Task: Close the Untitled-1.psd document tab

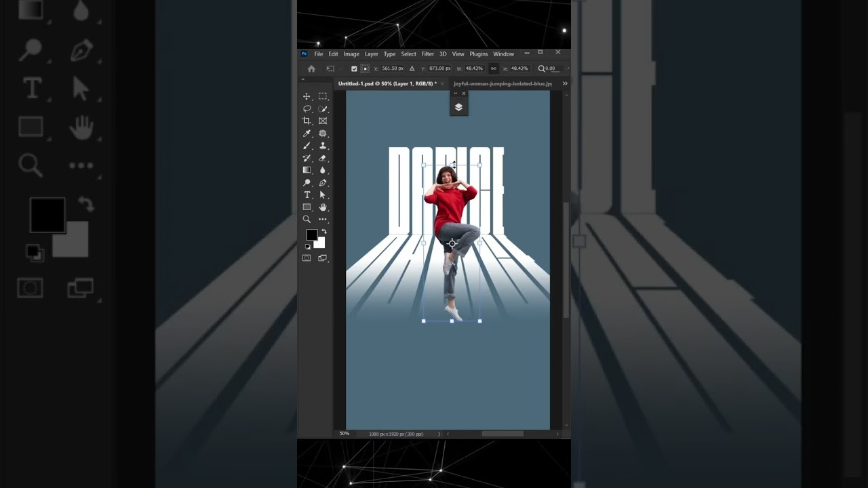Action: tap(442, 84)
